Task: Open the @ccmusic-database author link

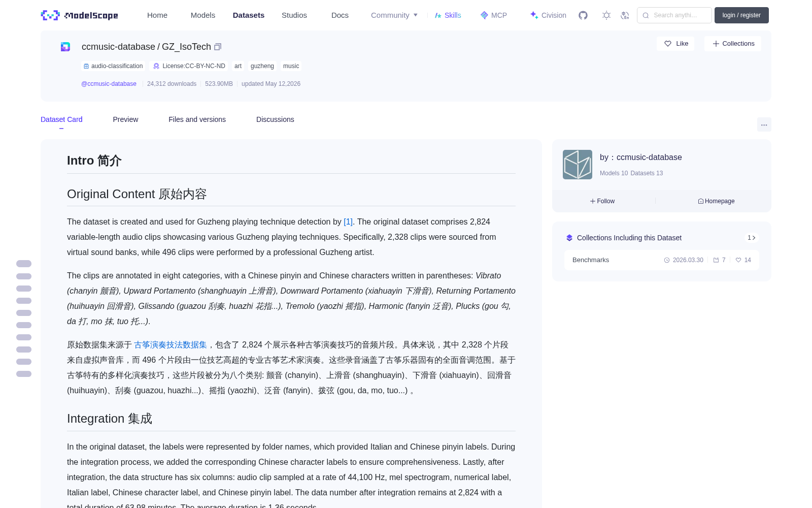Action: coord(109,84)
